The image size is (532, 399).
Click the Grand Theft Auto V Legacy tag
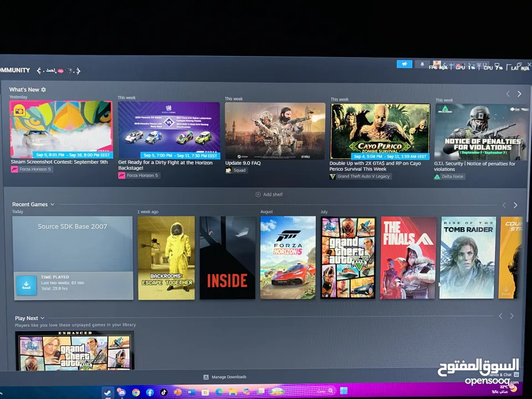coord(360,176)
